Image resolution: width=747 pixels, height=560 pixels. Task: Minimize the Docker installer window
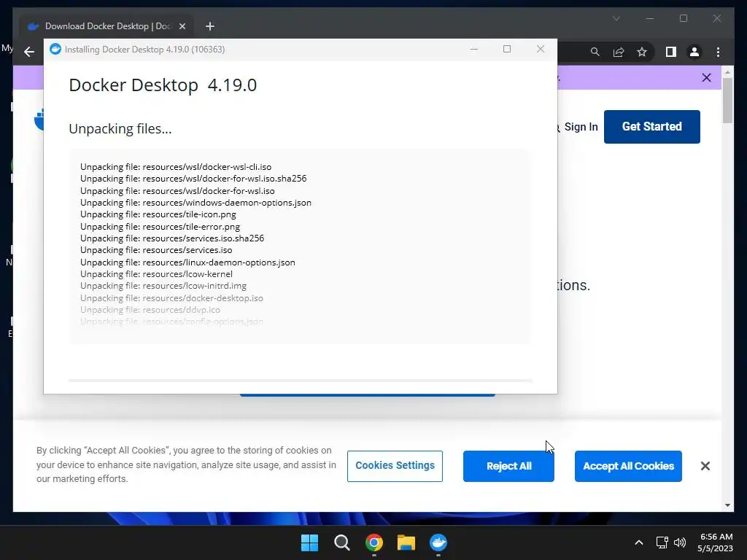(473, 49)
